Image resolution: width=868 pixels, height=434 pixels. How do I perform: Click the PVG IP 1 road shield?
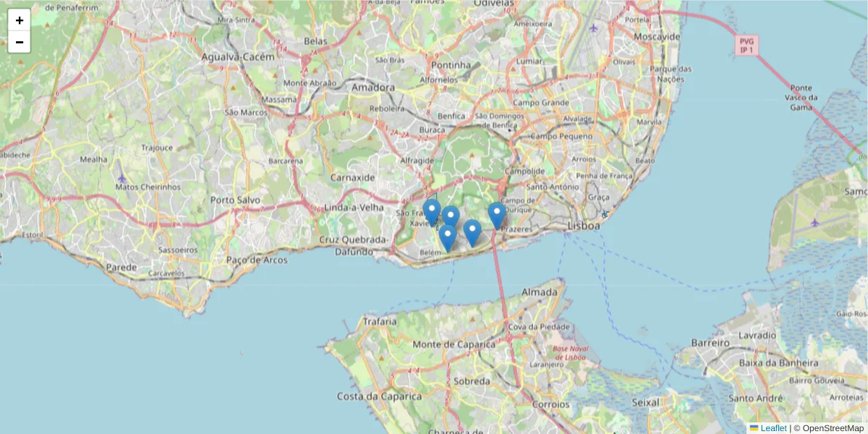pos(746,46)
